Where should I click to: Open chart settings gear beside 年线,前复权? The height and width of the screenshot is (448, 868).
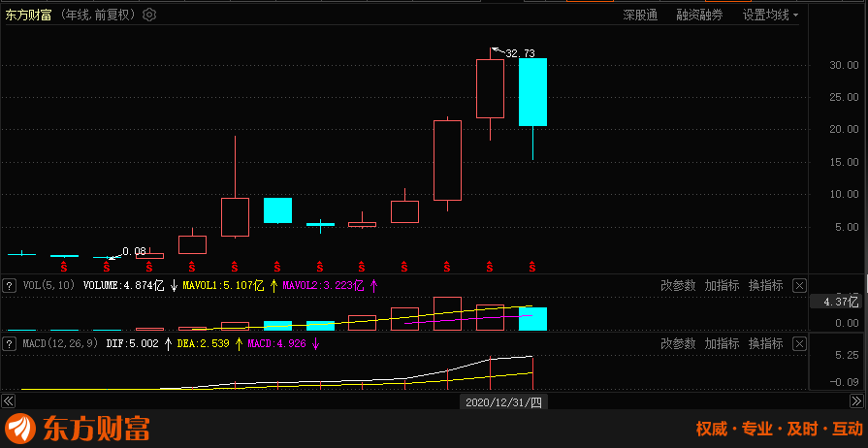click(x=149, y=15)
